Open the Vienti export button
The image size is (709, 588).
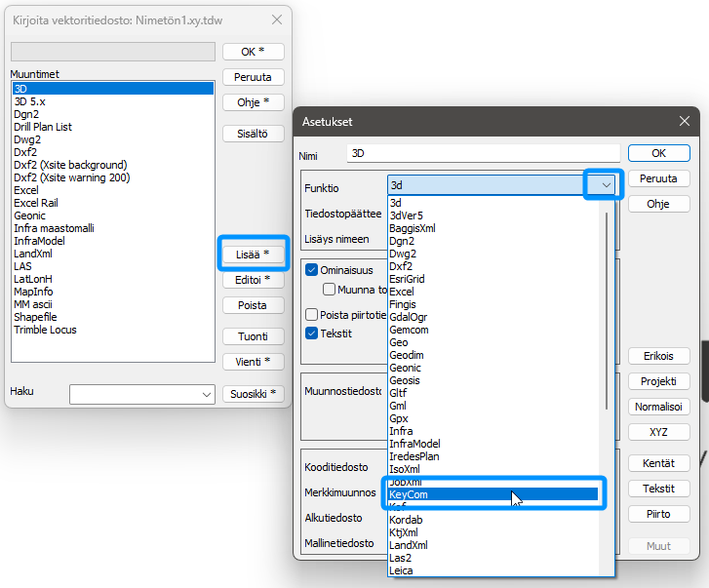253,362
